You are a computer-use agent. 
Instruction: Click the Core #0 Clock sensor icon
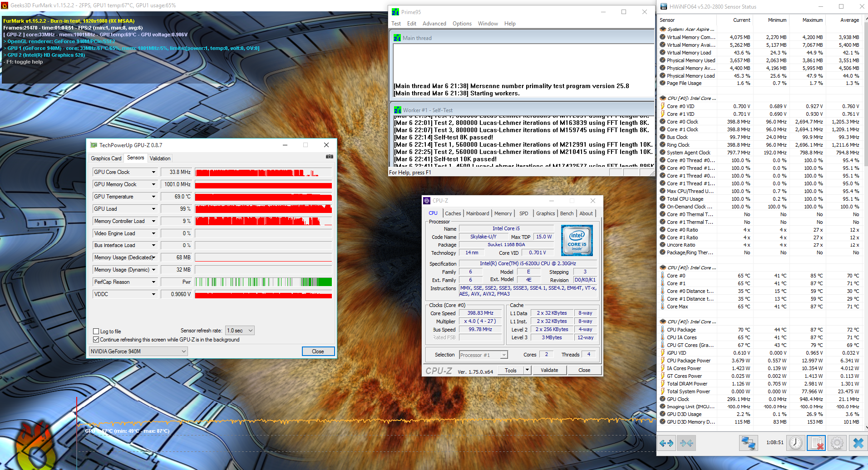tap(663, 122)
